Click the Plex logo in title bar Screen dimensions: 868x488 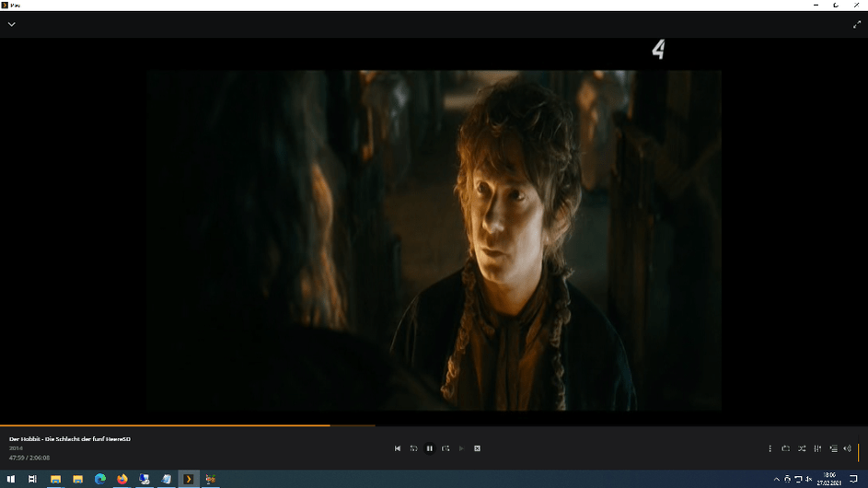click(x=5, y=5)
